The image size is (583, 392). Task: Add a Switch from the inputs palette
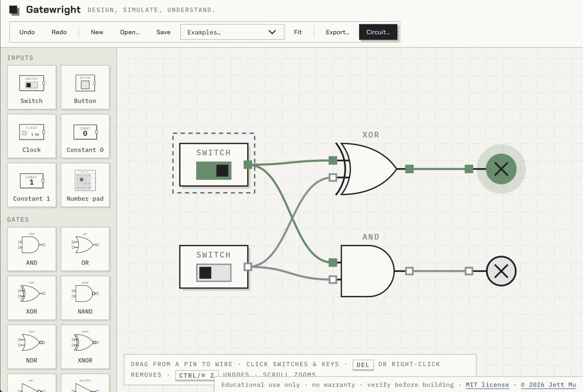(x=32, y=87)
